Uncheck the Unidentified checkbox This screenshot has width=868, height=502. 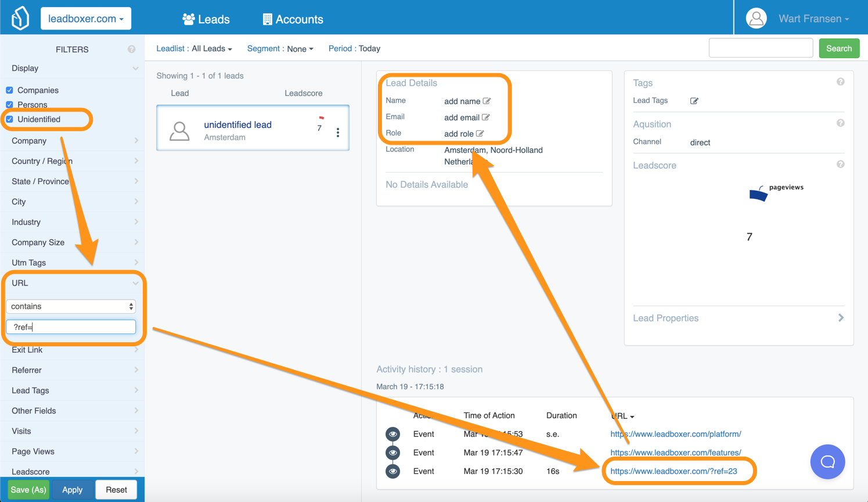[9, 119]
